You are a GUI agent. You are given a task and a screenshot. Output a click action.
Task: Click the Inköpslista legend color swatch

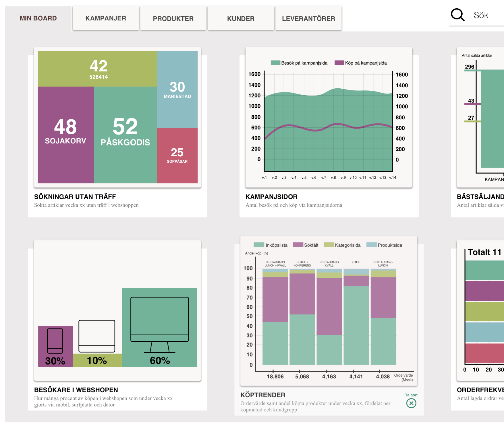point(259,245)
